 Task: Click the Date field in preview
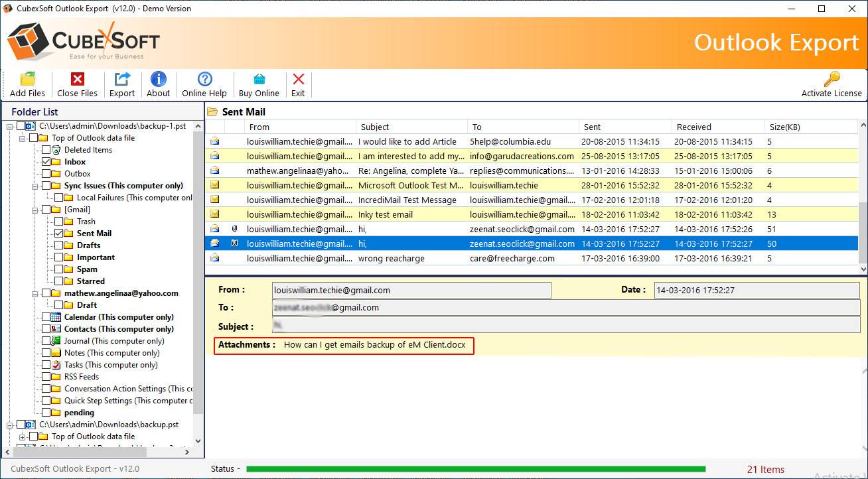[757, 290]
